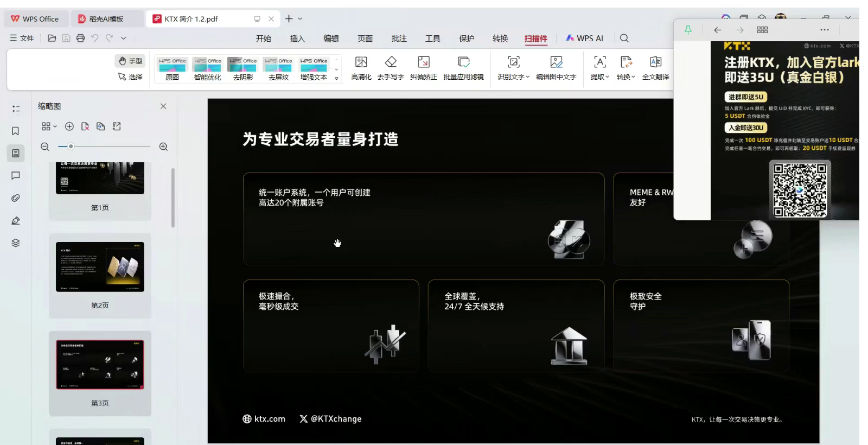Close the 缩略图 panel
868x445 pixels.
(x=163, y=106)
